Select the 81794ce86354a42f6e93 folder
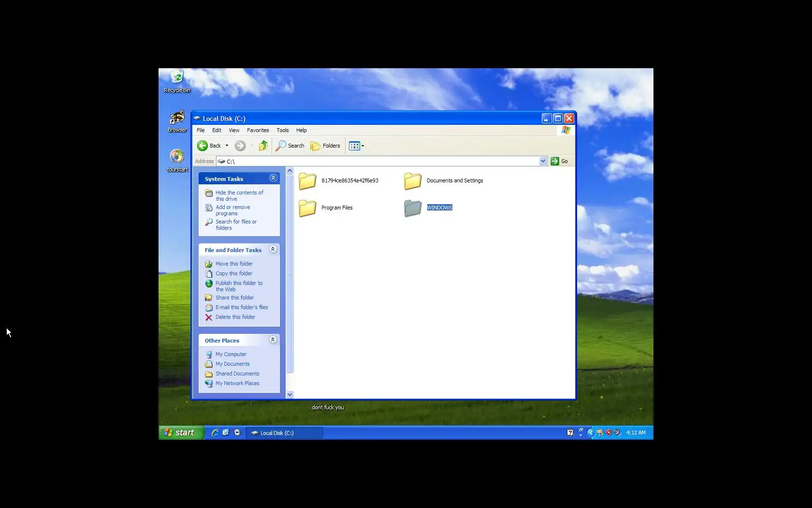Viewport: 812px width, 508px height. tap(338, 181)
